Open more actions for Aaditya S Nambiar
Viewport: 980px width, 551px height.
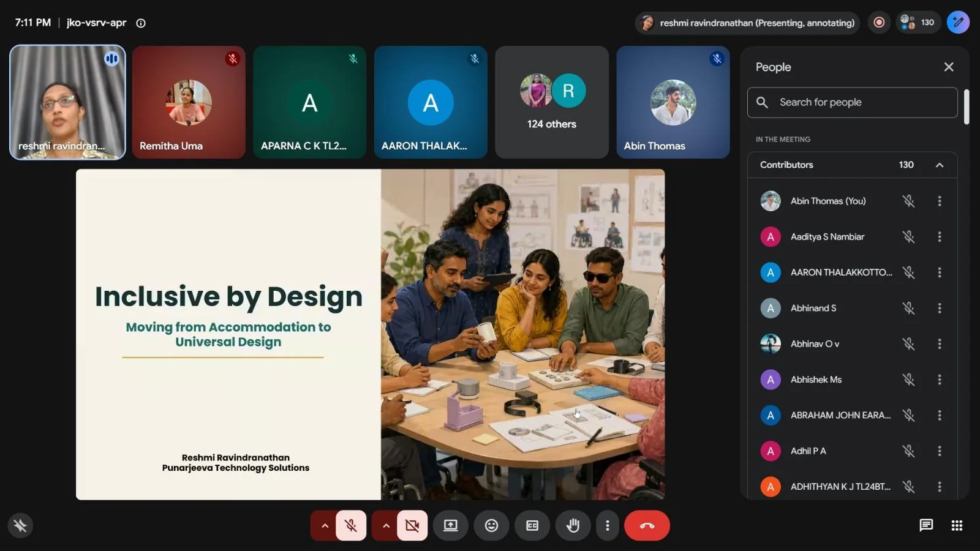point(940,237)
